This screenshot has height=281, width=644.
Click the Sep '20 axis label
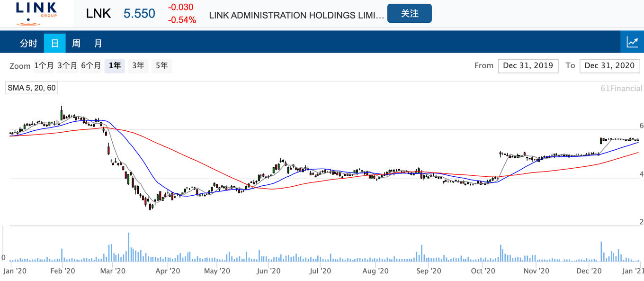point(429,271)
